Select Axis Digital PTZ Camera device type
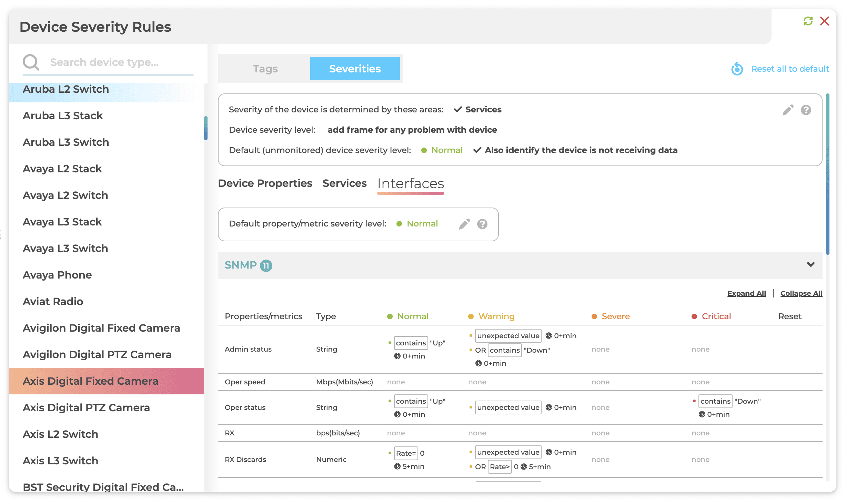This screenshot has width=846, height=504. [x=86, y=408]
